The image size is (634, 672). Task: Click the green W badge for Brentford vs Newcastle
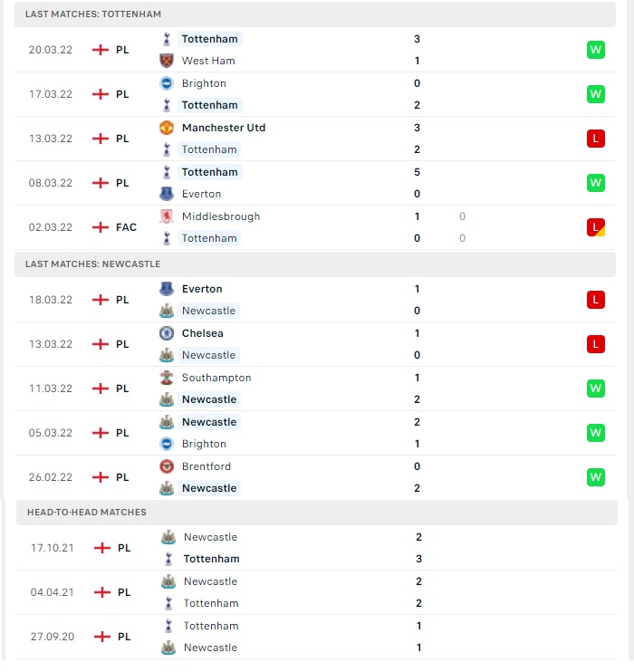595,477
